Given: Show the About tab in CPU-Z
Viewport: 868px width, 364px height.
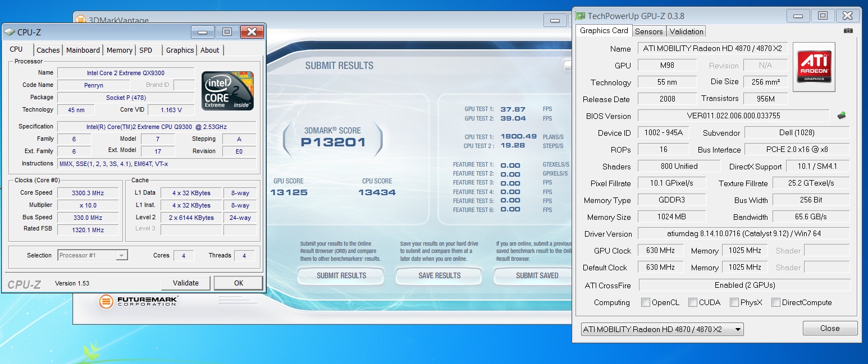Looking at the screenshot, I should click(x=210, y=50).
